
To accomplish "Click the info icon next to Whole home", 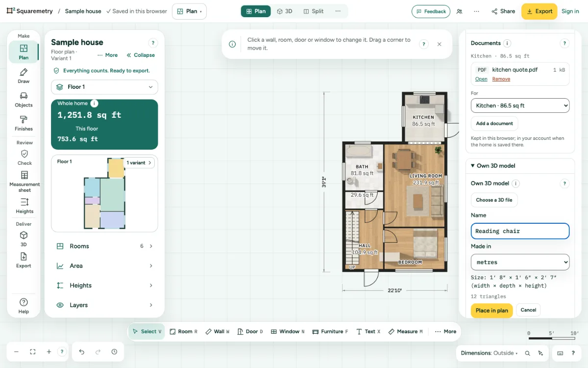I will click(95, 104).
